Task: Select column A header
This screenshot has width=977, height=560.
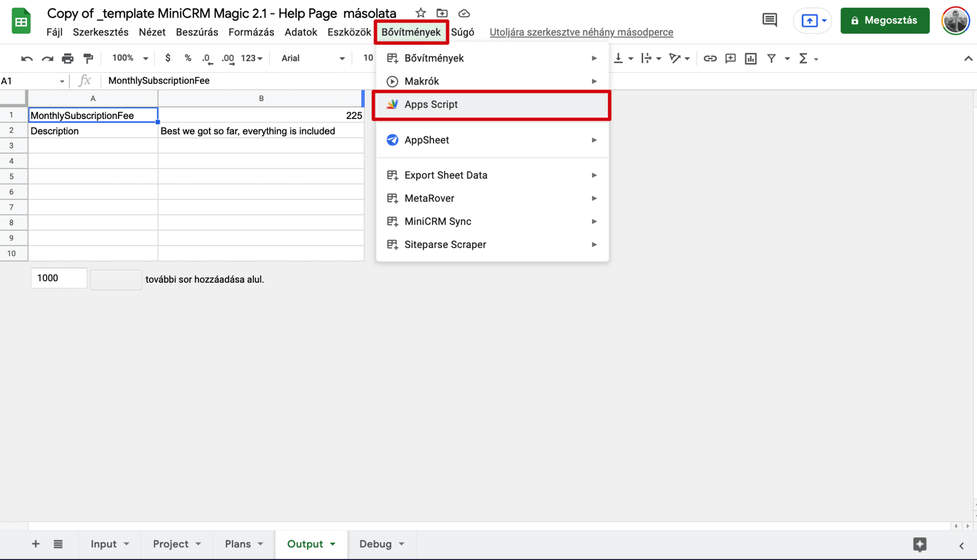Action: [x=93, y=98]
